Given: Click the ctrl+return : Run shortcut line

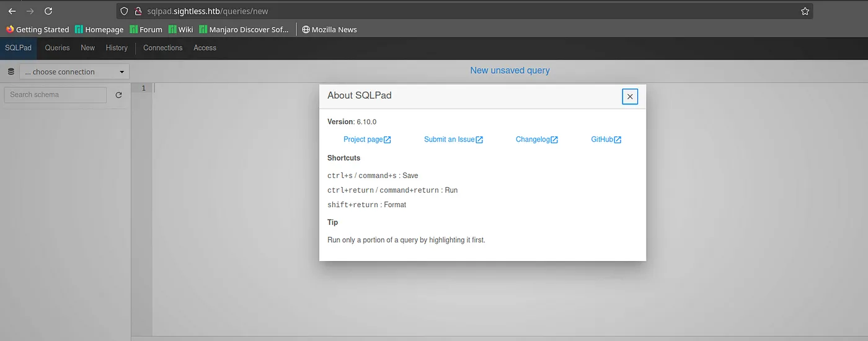Looking at the screenshot, I should (x=392, y=190).
